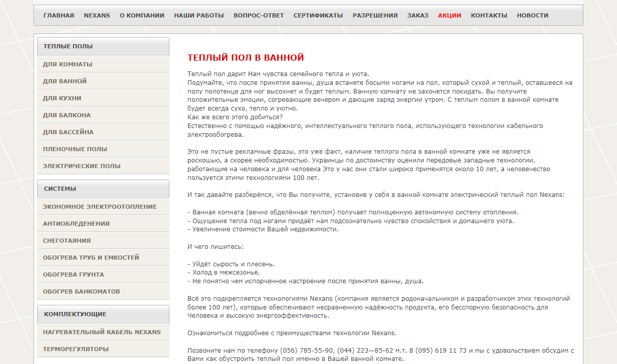Open ДЛЯ БАССЕЙНА sidebar link
The image size is (617, 364).
[68, 132]
